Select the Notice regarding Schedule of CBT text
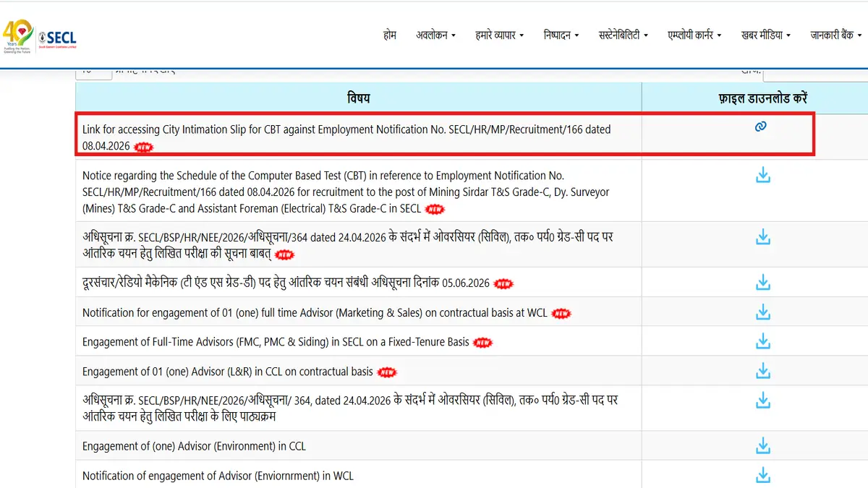868x488 pixels. coord(346,192)
